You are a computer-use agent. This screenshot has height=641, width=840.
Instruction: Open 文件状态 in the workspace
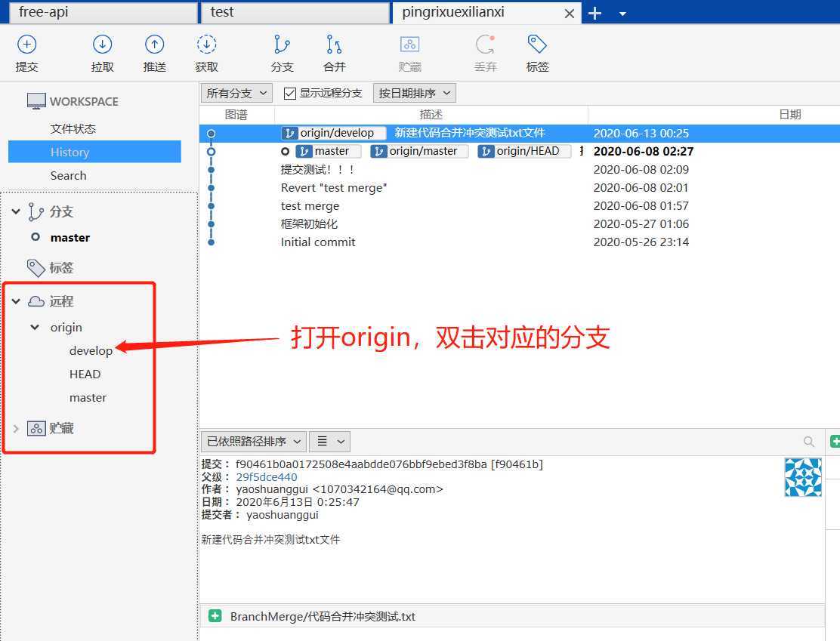tap(73, 128)
